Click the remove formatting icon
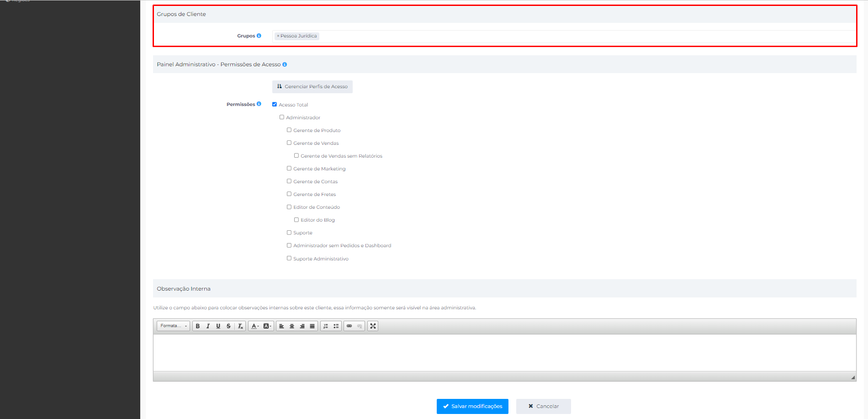 (240, 326)
